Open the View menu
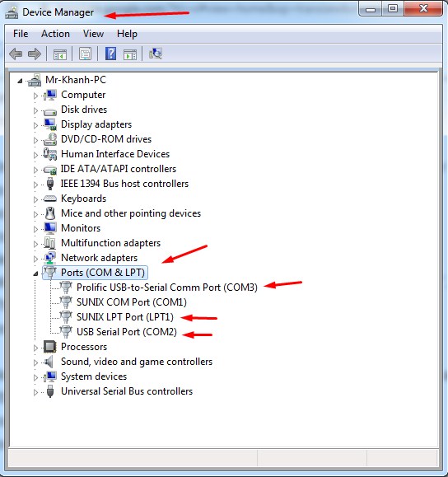Viewport: 448px width, 477px height. (x=93, y=34)
